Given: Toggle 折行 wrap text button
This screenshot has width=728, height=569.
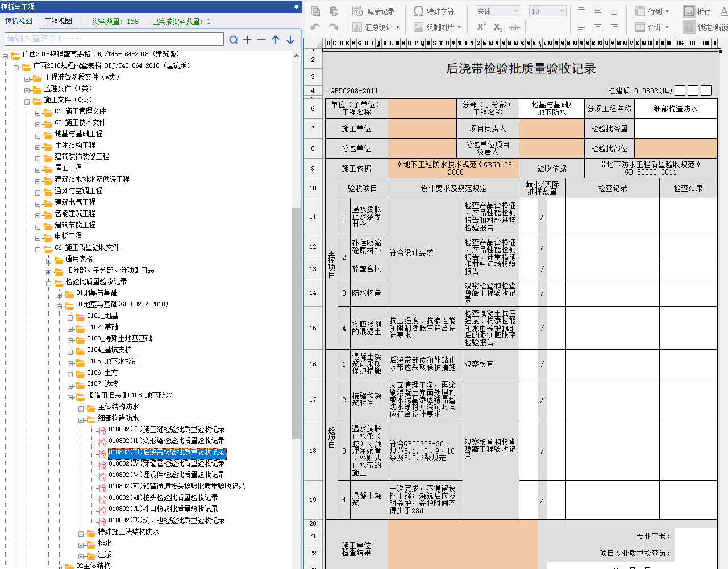Looking at the screenshot, I should (x=697, y=11).
